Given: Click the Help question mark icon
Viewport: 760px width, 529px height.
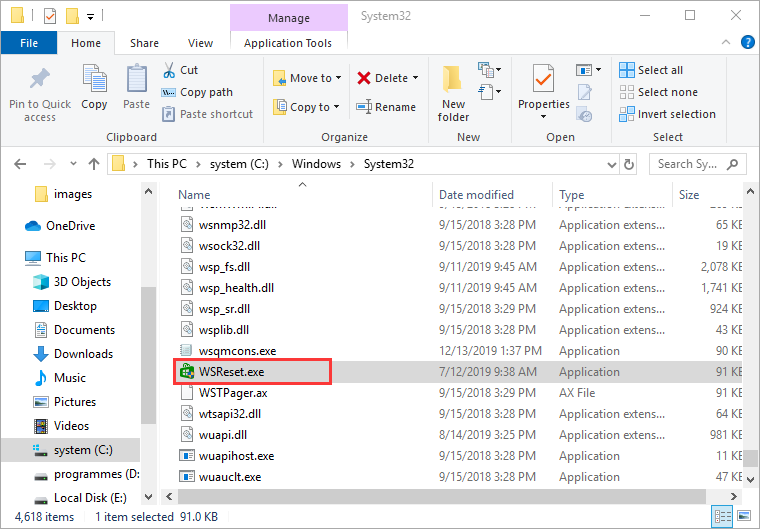Looking at the screenshot, I should coord(747,42).
